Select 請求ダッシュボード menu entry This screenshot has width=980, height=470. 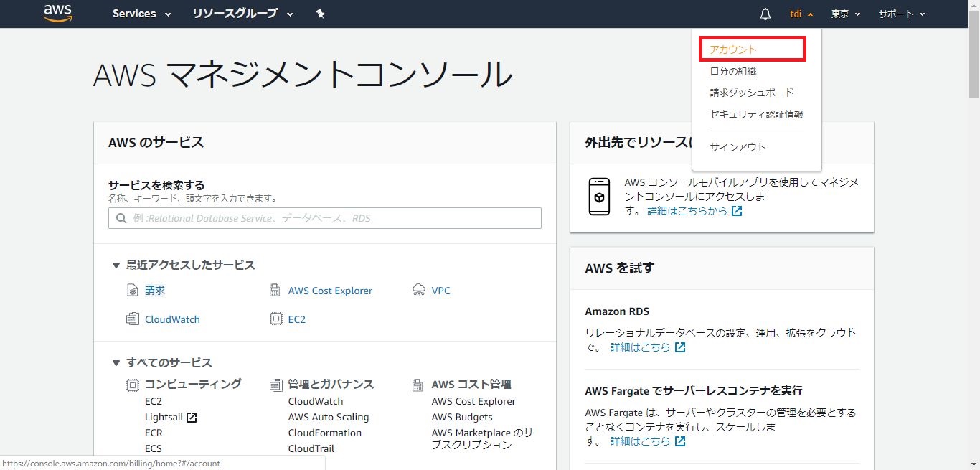[x=751, y=93]
